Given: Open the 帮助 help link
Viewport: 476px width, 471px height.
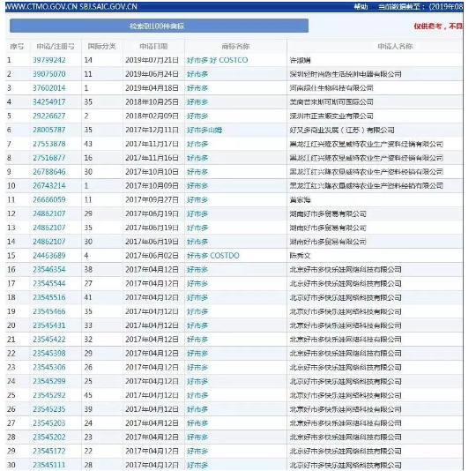Looking at the screenshot, I should point(361,7).
